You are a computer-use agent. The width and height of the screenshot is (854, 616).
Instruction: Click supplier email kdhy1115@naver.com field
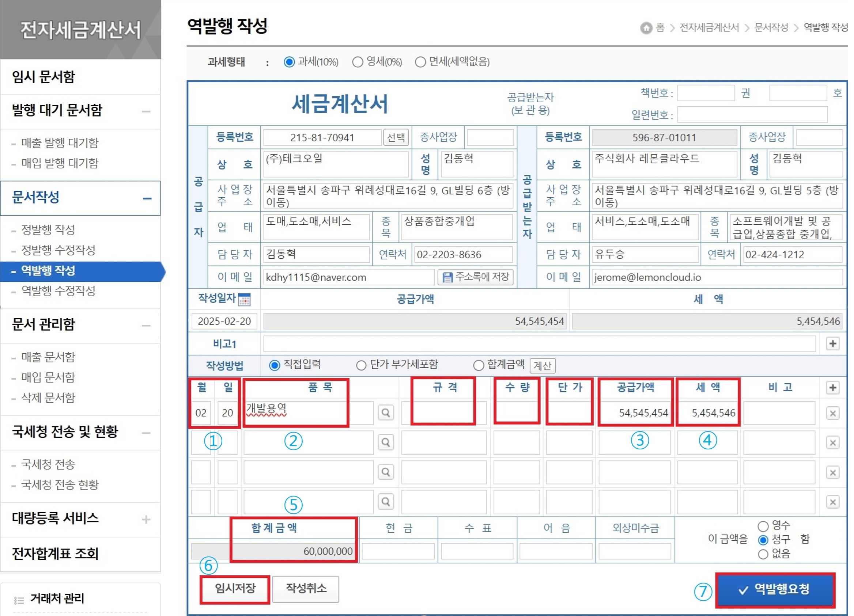pyautogui.click(x=349, y=277)
